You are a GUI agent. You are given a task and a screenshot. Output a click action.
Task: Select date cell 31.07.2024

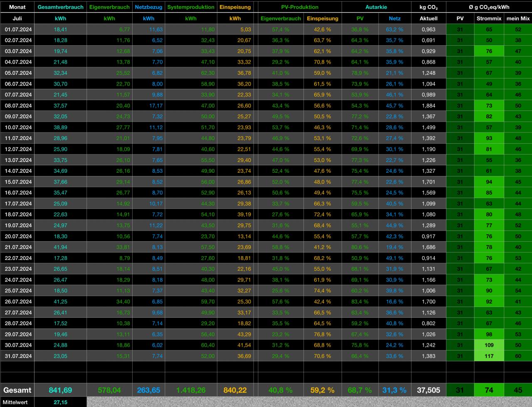pyautogui.click(x=17, y=356)
